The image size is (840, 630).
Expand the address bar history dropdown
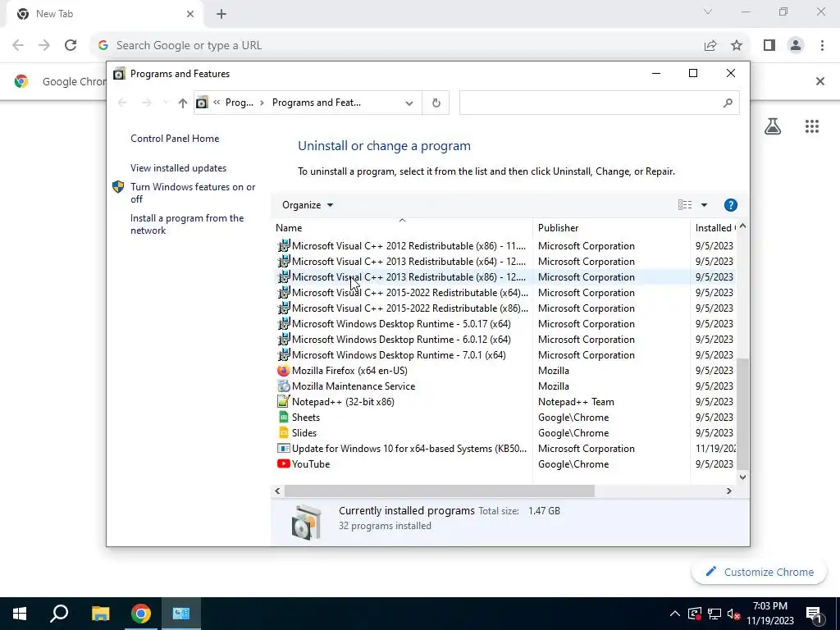coord(409,103)
